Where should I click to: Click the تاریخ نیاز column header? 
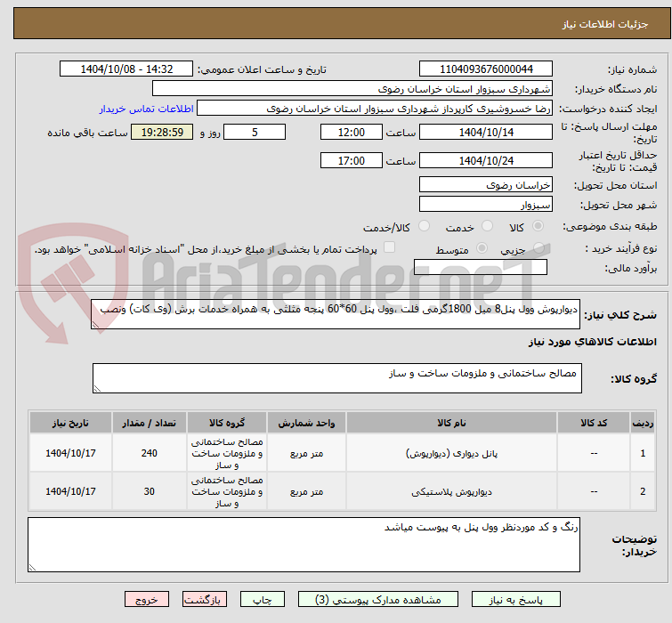70,423
